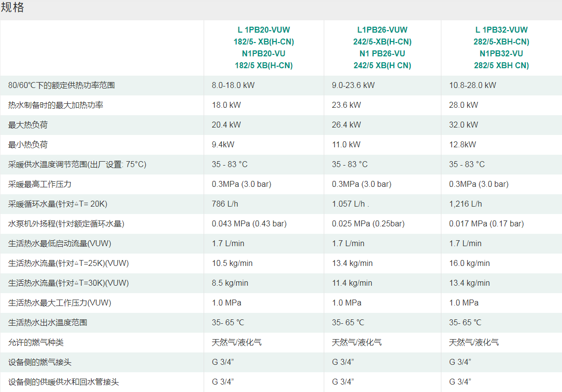Viewport: 562px width, 392px height.
Task: Click the 16.0 kg/min flow value
Action: point(469,263)
